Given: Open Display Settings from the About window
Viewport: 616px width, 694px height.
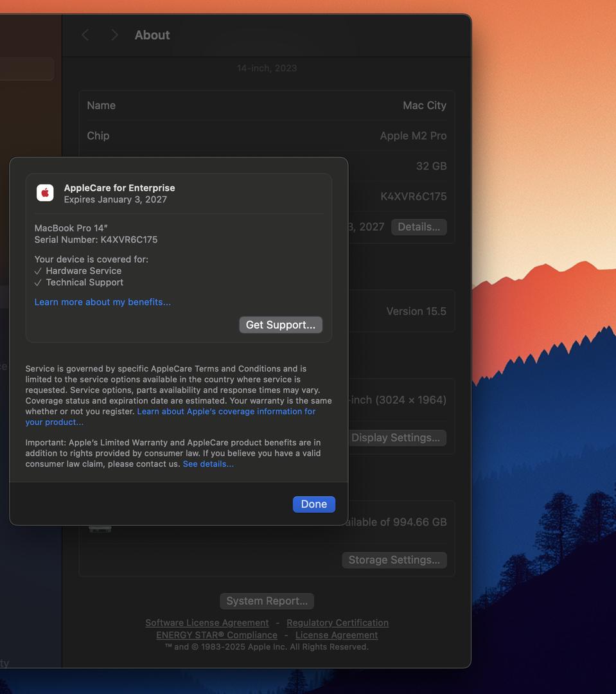Looking at the screenshot, I should coord(396,438).
